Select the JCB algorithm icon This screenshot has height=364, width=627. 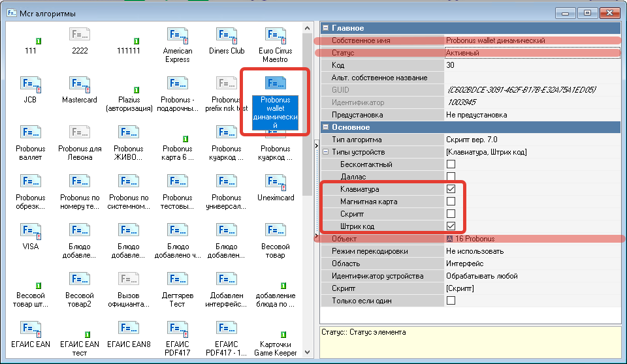(30, 85)
